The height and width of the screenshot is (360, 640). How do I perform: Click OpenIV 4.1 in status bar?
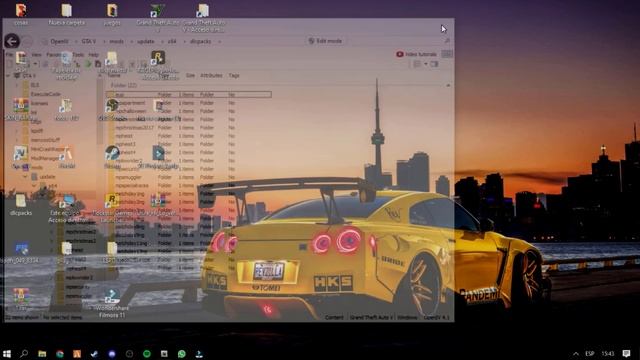436,317
